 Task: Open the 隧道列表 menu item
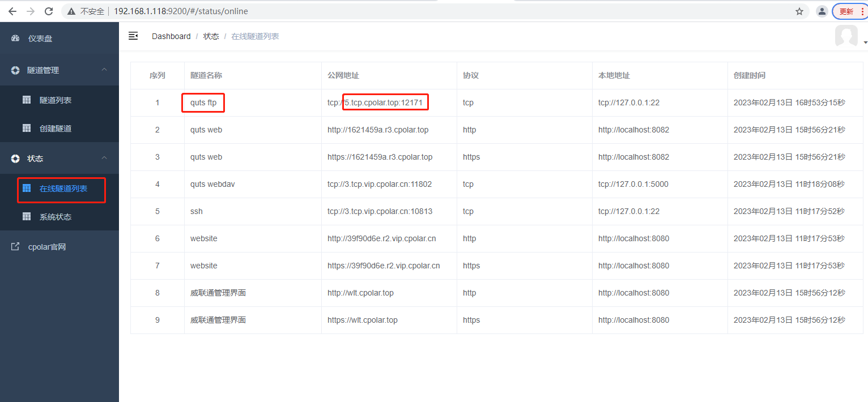(x=59, y=100)
